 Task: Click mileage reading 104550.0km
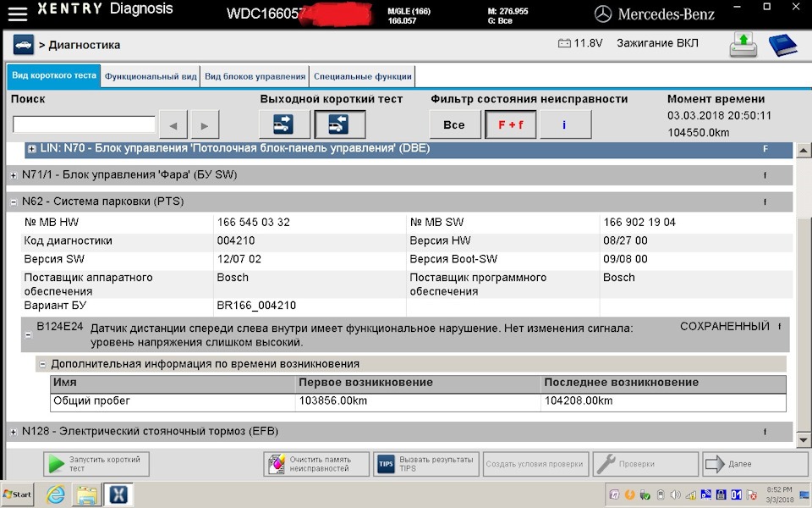click(698, 133)
